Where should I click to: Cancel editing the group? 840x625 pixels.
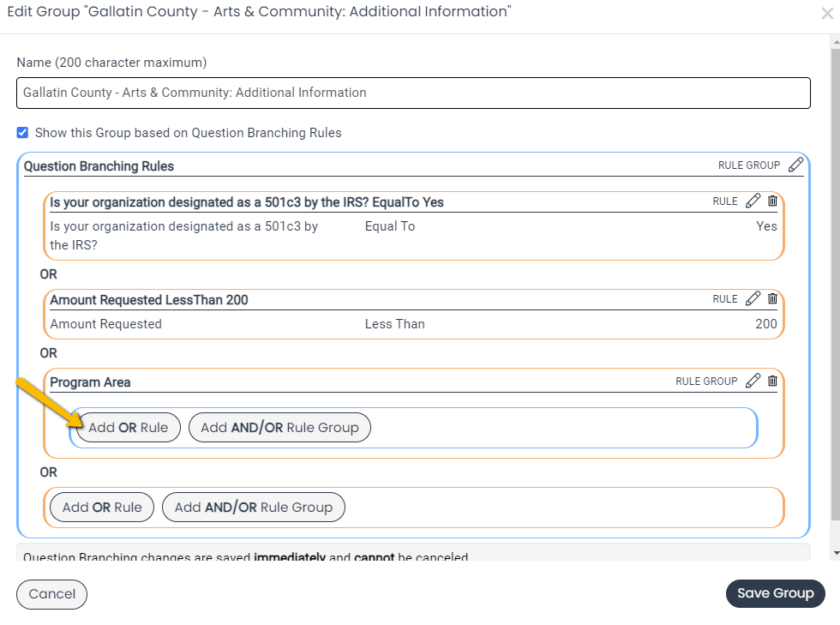click(52, 594)
